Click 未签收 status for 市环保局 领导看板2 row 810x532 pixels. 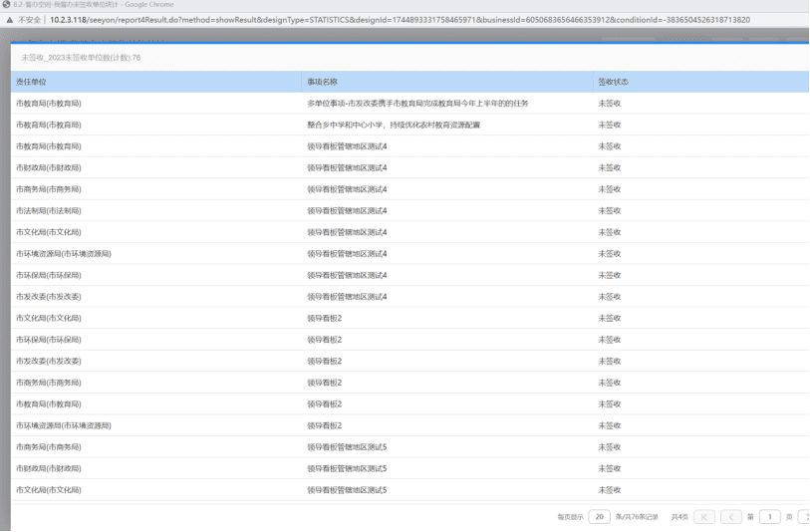610,340
